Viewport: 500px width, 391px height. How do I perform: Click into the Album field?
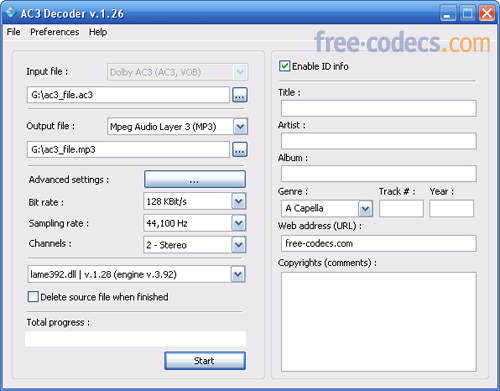click(379, 174)
